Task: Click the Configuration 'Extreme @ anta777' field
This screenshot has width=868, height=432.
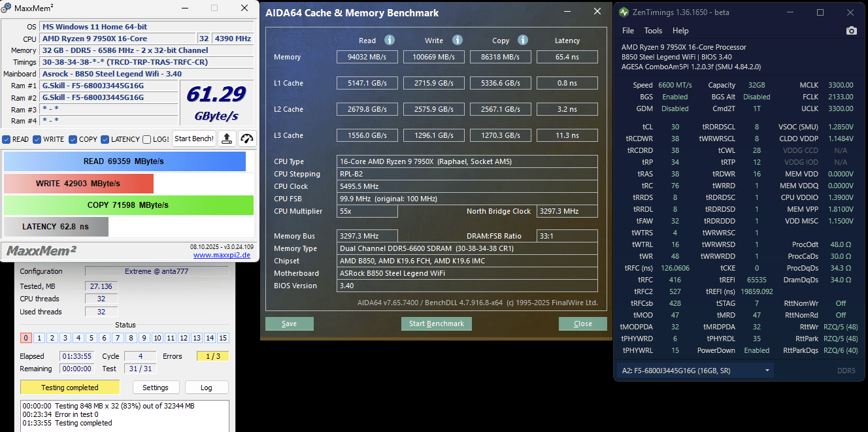Action: pos(157,271)
